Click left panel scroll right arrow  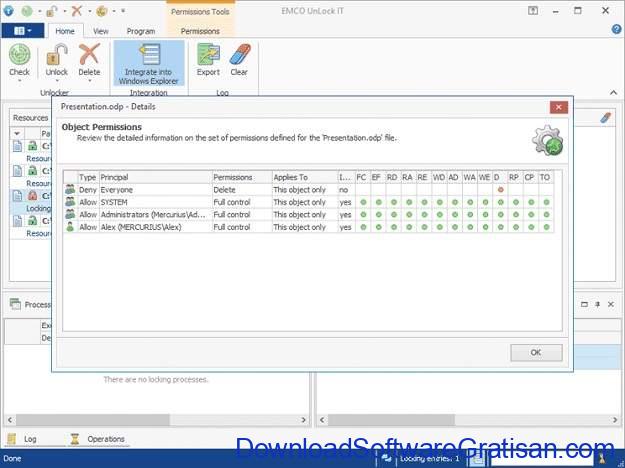coord(303,420)
